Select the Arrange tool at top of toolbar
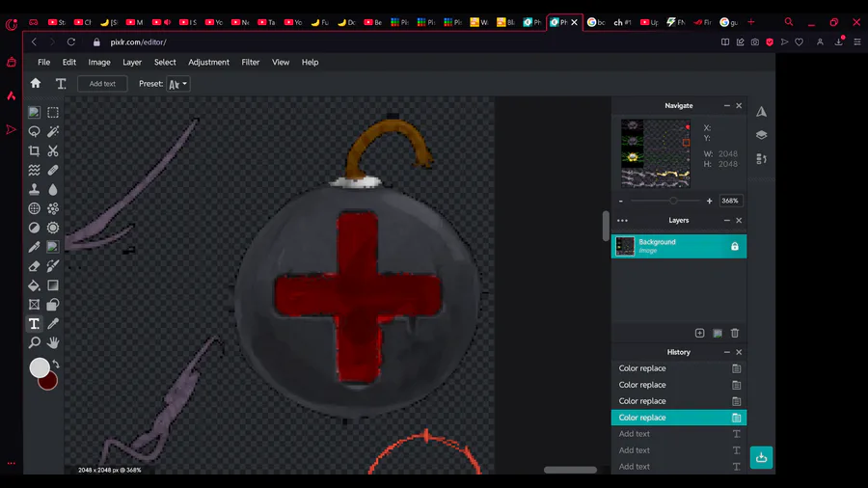Viewport: 868px width, 488px height. [x=35, y=112]
